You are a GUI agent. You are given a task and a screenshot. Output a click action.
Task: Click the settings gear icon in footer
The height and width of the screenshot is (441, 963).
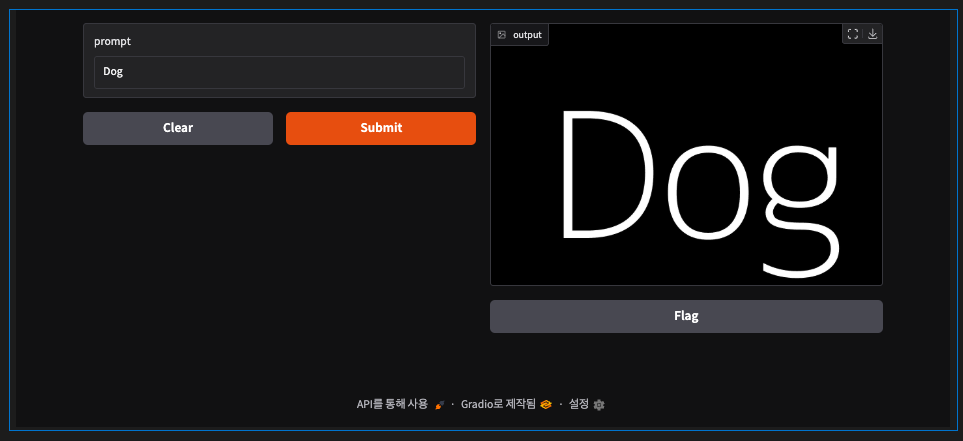599,405
